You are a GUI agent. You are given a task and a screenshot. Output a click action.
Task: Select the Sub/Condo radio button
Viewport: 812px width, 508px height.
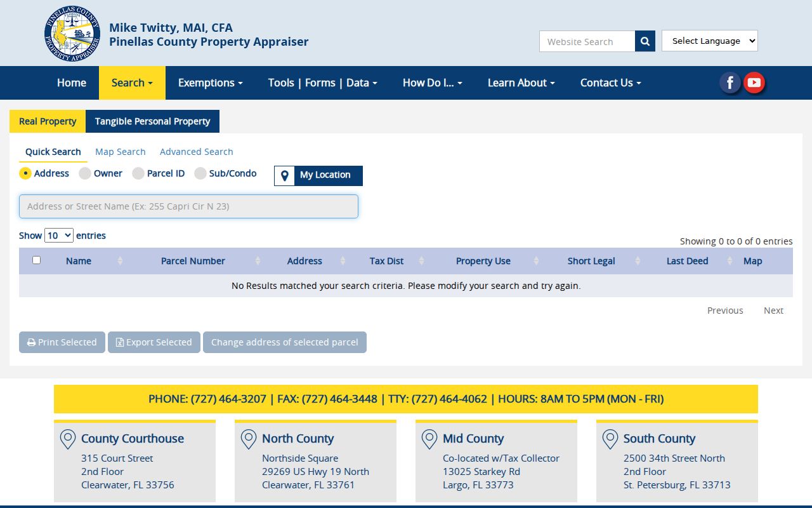pyautogui.click(x=200, y=173)
